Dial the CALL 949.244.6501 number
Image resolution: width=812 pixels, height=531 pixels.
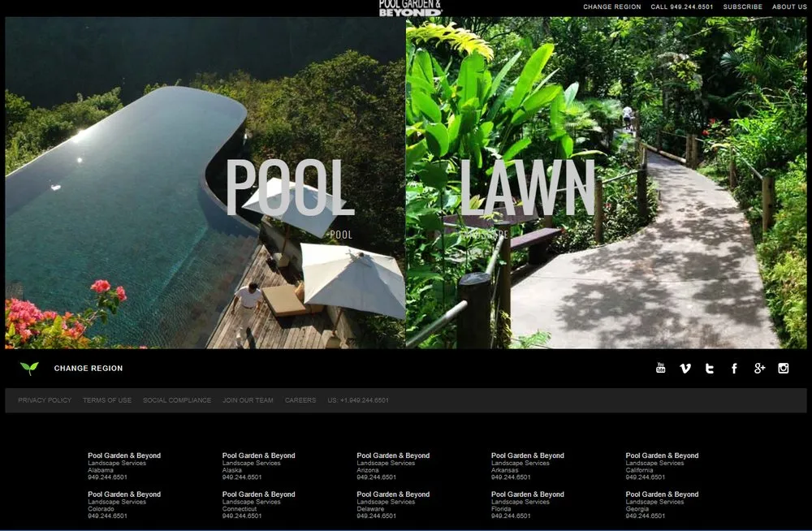pyautogui.click(x=682, y=6)
